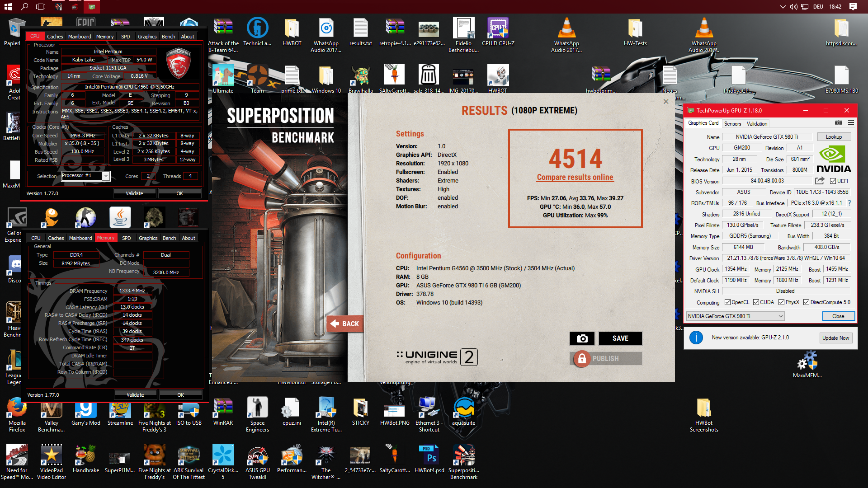Open Intel Extreme Tuning desktop icon
The width and height of the screenshot is (868, 488).
click(326, 415)
